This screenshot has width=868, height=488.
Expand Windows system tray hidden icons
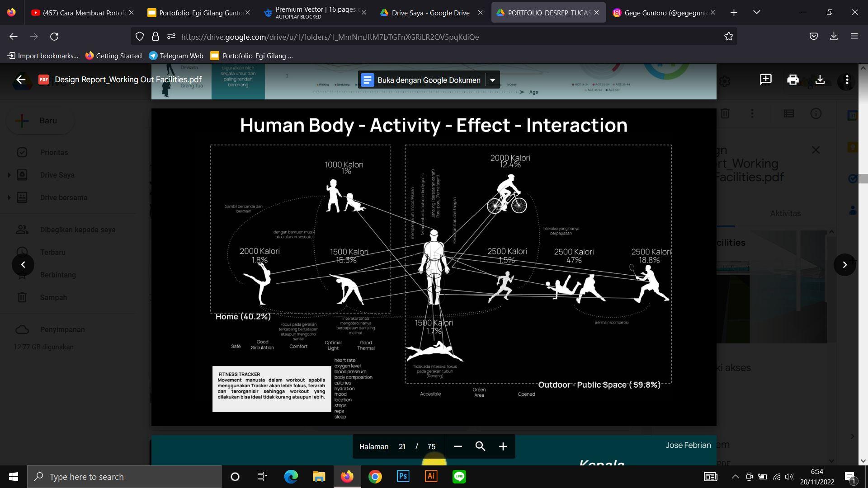(x=735, y=477)
